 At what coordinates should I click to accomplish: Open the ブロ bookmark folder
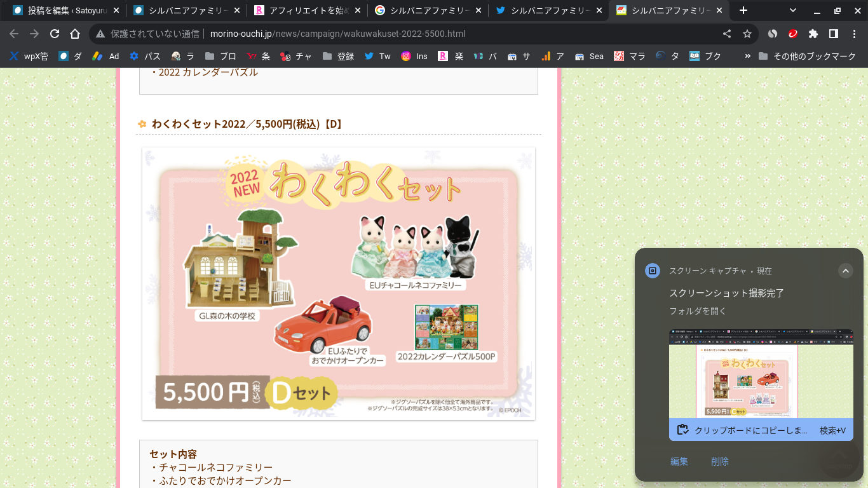click(220, 56)
